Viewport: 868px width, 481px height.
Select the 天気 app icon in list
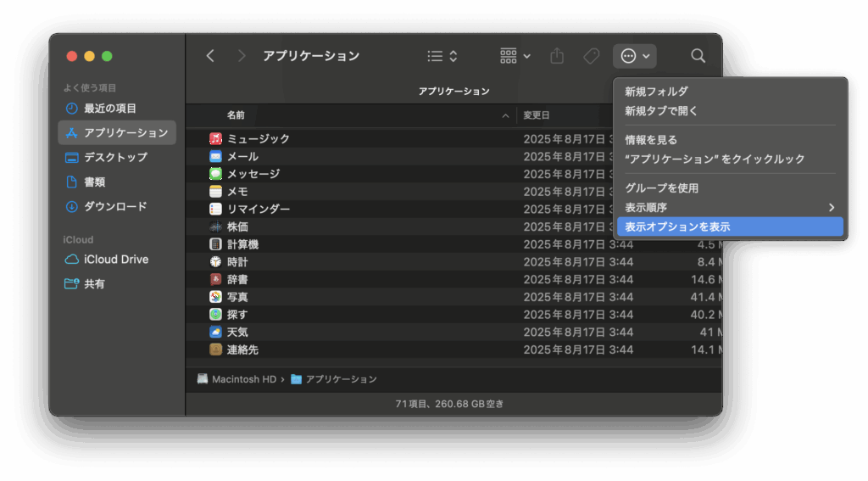(216, 332)
